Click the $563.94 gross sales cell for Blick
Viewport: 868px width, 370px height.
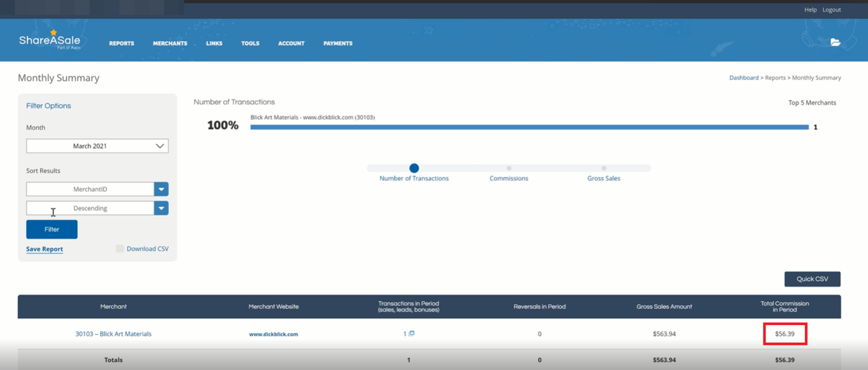coord(664,334)
